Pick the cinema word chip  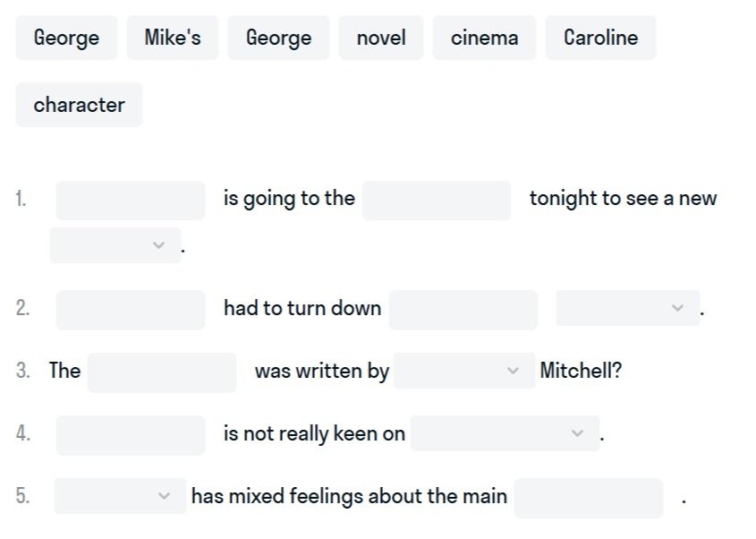(484, 38)
